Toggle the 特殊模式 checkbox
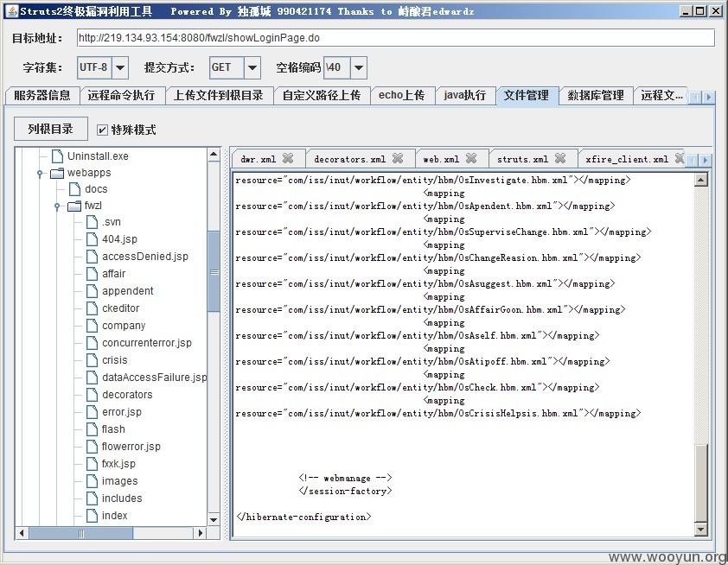This screenshot has height=565, width=728. click(102, 130)
